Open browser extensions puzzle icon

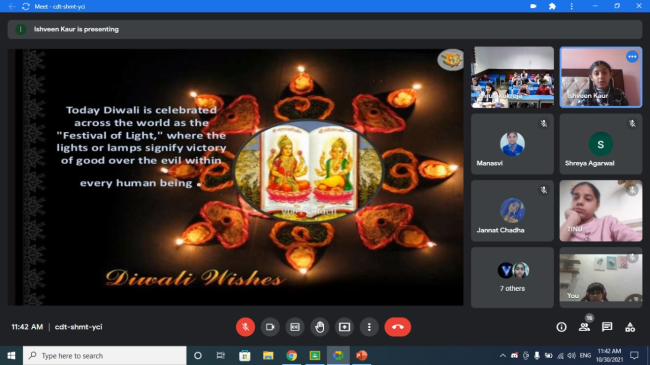552,6
